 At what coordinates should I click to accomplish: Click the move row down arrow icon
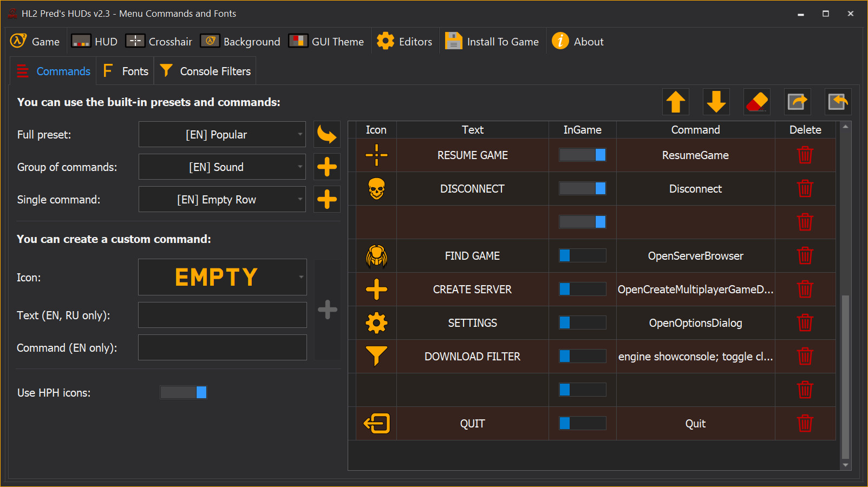[716, 102]
